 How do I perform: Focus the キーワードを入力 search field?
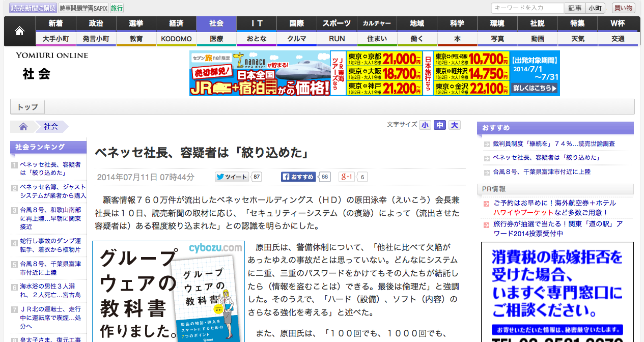pos(527,8)
